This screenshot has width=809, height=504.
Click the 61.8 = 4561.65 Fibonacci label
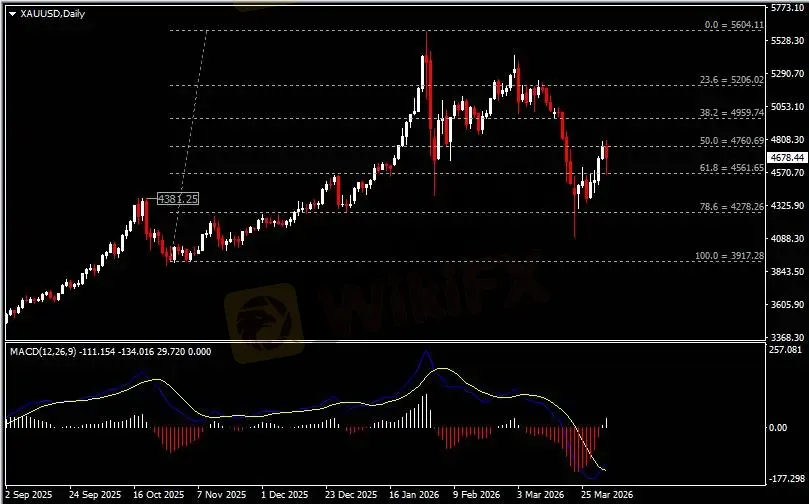point(731,168)
